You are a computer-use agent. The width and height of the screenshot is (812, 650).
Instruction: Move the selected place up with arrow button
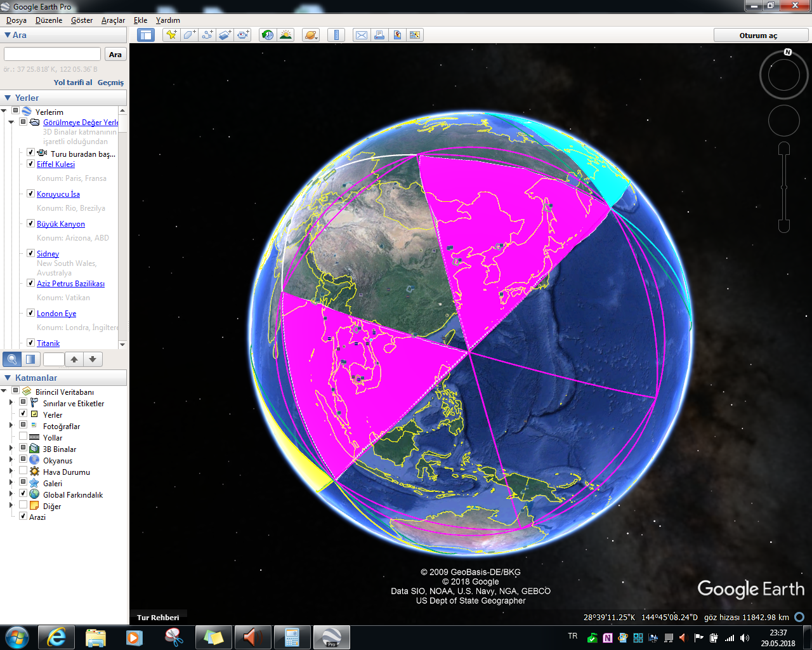74,359
